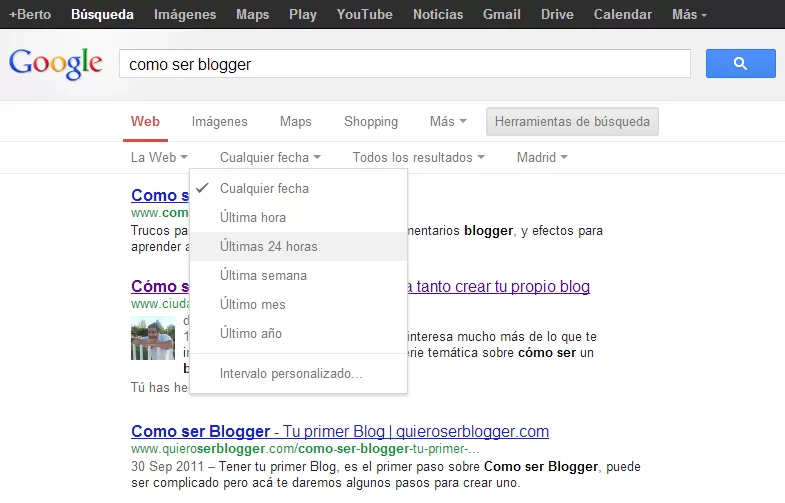Open 'Como ser Blogger - Tu primer Blog' result
This screenshot has width=785, height=503.
pos(340,431)
